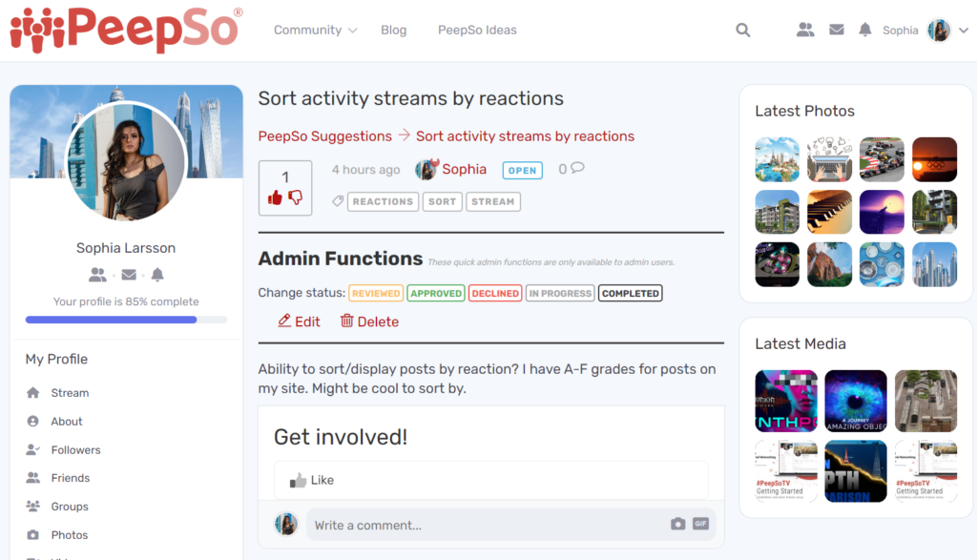This screenshot has height=560, width=977.
Task: Open the racing cars photo thumbnail
Action: (882, 159)
